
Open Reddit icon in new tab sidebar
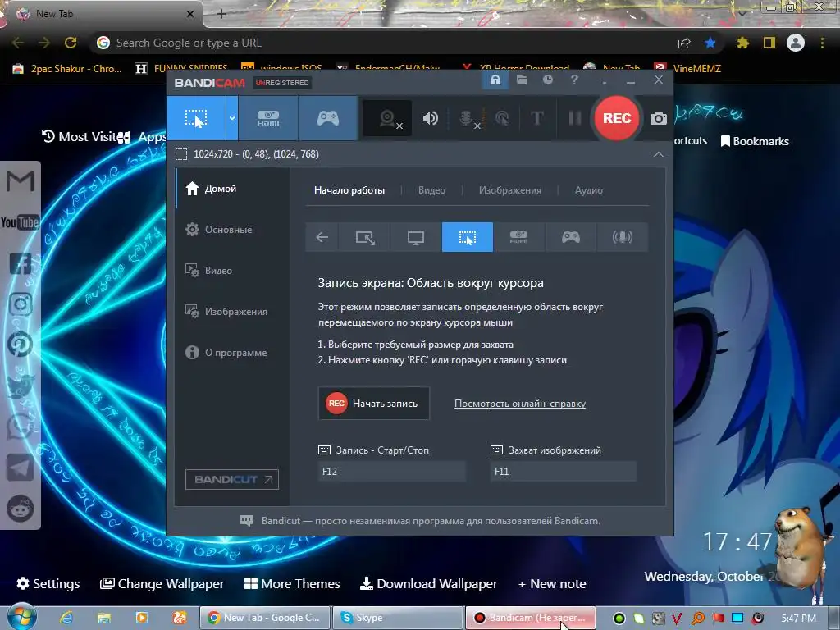tap(21, 509)
